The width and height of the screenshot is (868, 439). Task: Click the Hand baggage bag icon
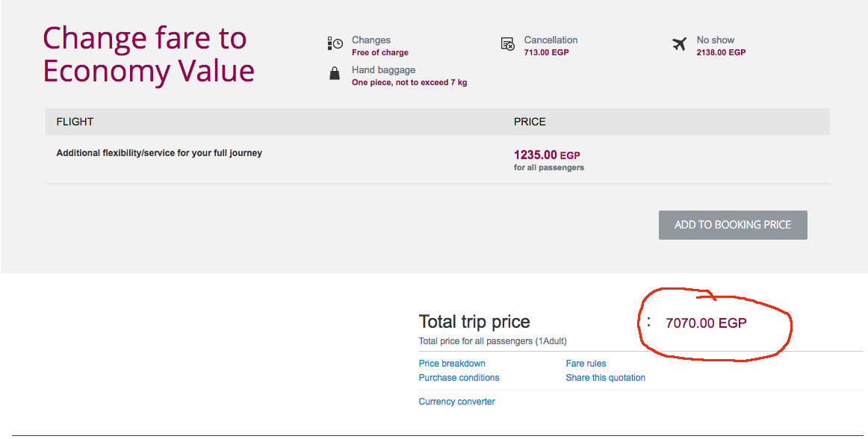[335, 73]
